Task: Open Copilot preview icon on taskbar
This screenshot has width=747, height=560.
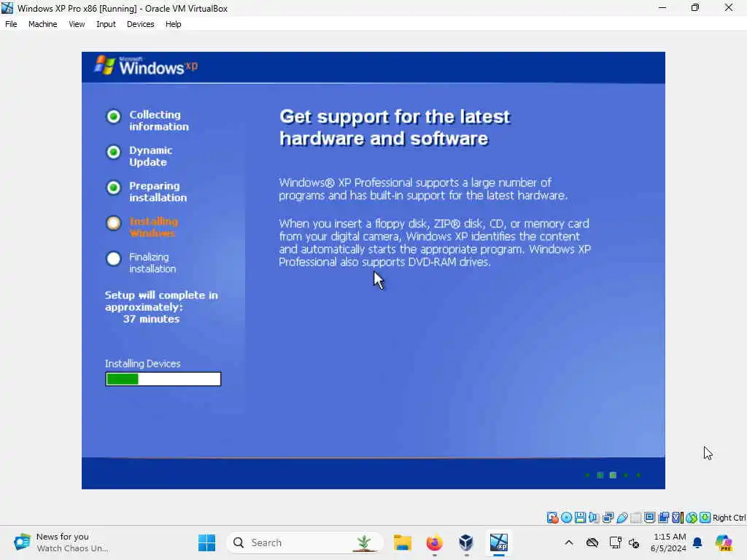Action: point(723,542)
